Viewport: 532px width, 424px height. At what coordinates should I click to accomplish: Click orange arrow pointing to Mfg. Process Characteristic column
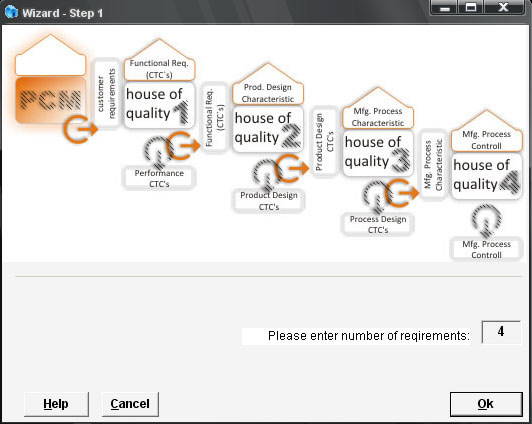(x=402, y=193)
